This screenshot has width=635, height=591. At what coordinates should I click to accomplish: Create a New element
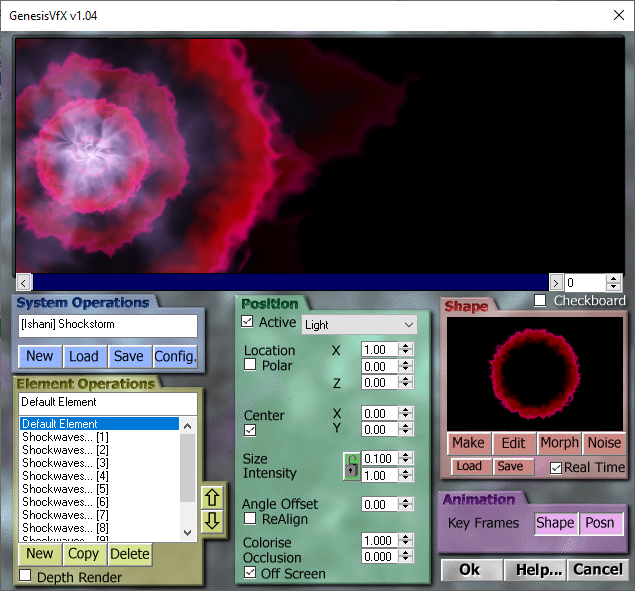point(40,554)
